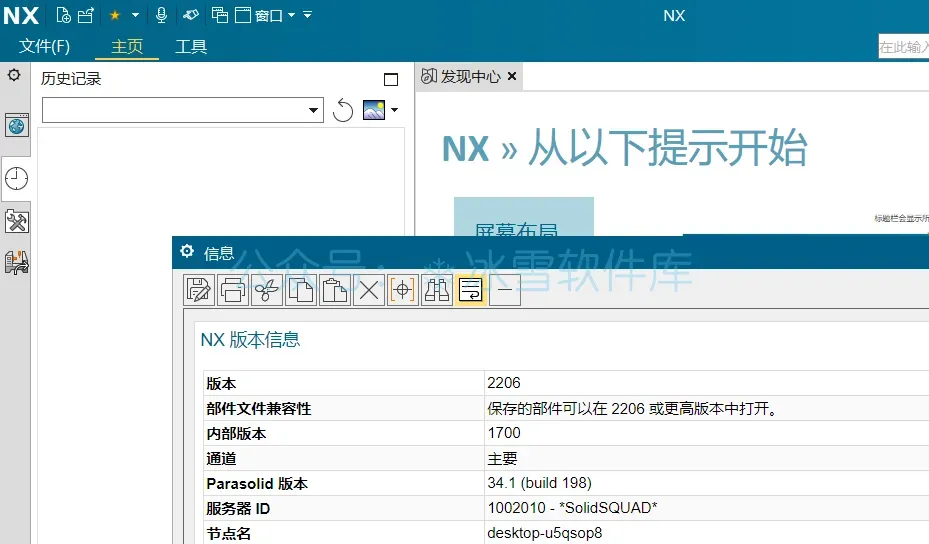This screenshot has width=929, height=544.
Task: Close the 发现中心 tab
Action: 512,76
